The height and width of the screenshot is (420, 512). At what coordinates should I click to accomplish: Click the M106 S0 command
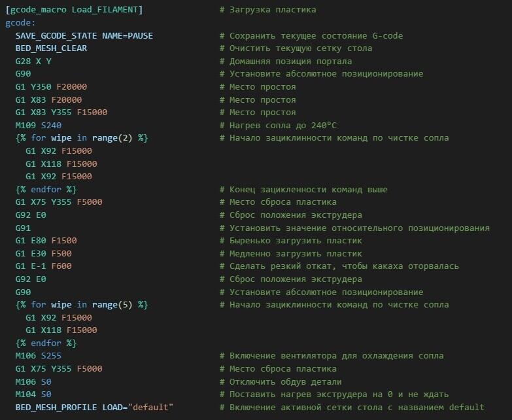pos(33,381)
